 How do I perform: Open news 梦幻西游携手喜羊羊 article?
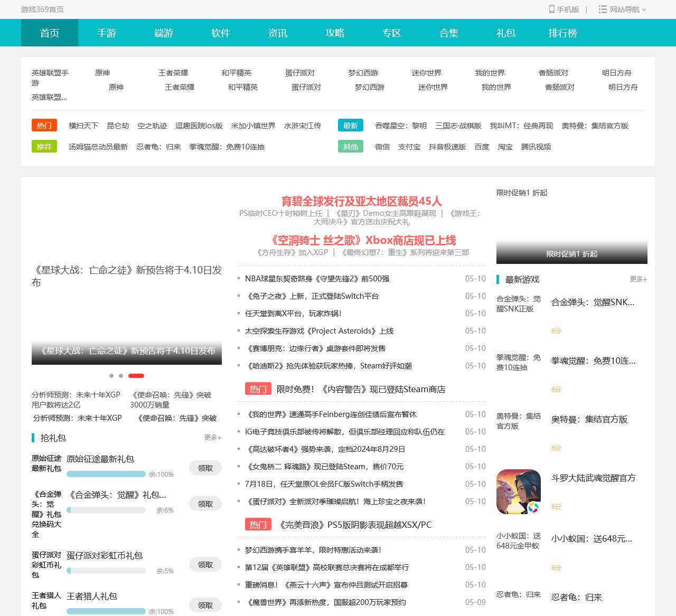click(x=313, y=550)
